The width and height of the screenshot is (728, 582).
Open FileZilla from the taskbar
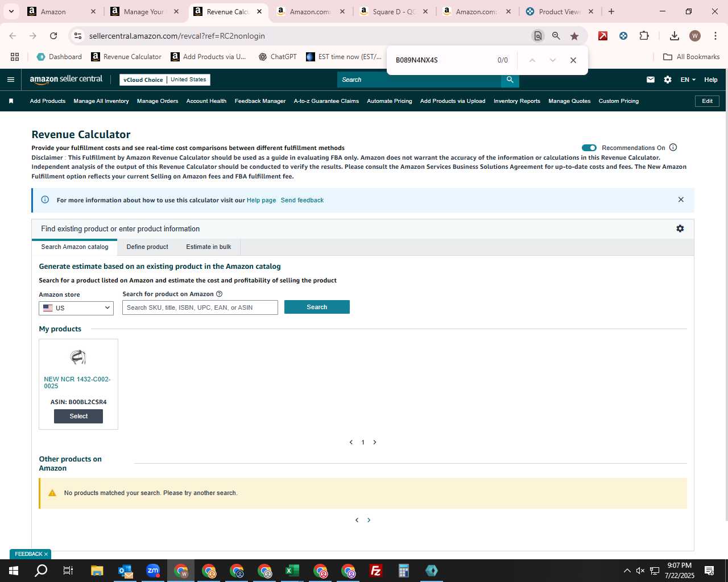[376, 571]
